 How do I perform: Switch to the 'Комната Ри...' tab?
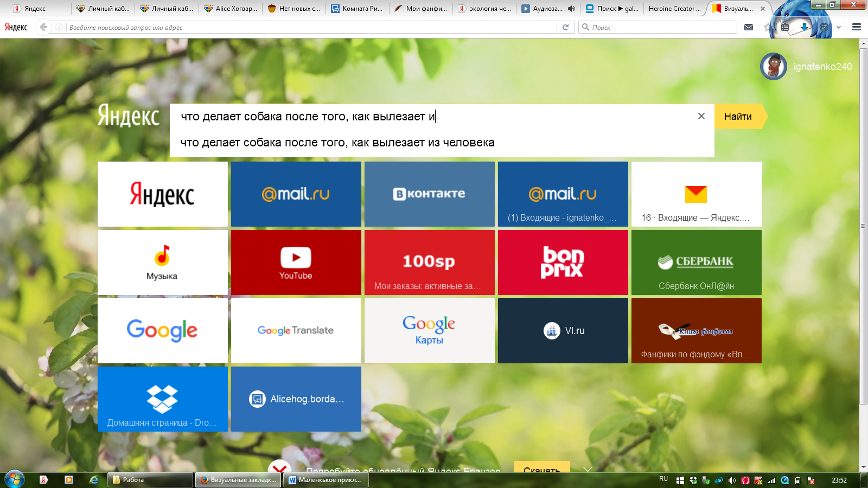pyautogui.click(x=358, y=9)
